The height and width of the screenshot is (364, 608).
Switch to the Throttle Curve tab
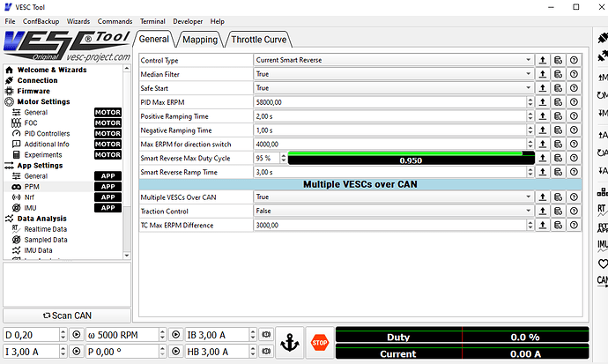click(259, 40)
